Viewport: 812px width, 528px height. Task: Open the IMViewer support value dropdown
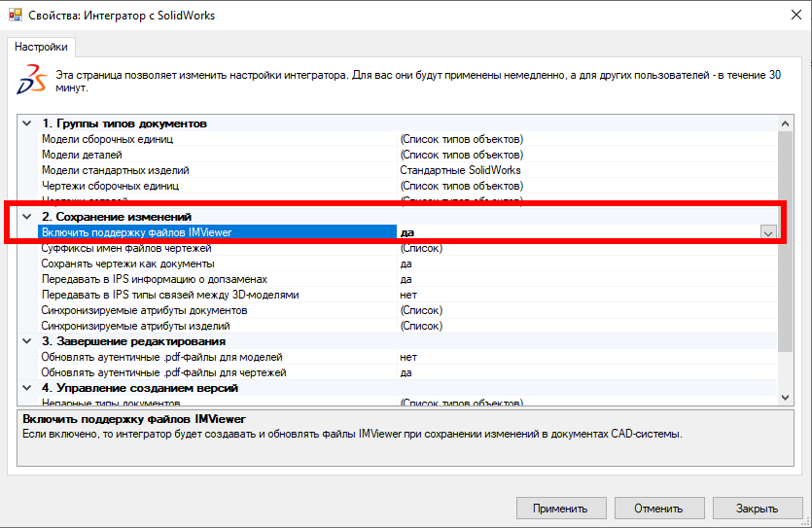point(768,232)
